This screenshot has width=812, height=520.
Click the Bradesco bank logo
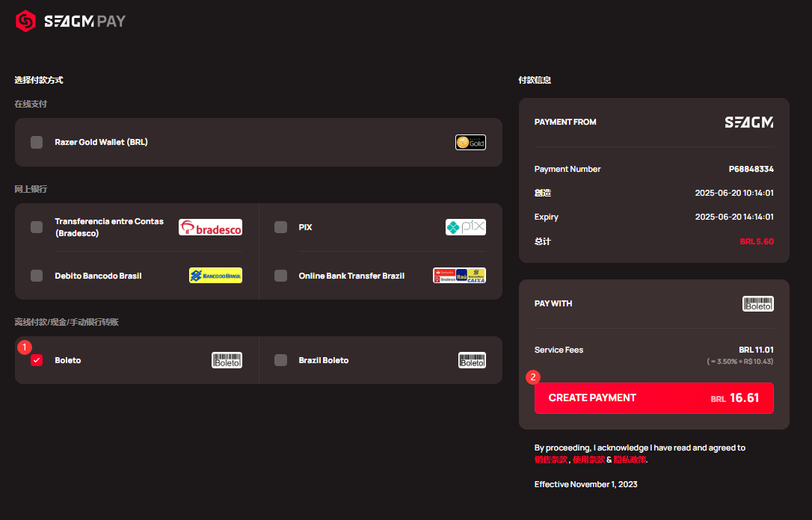[210, 227]
